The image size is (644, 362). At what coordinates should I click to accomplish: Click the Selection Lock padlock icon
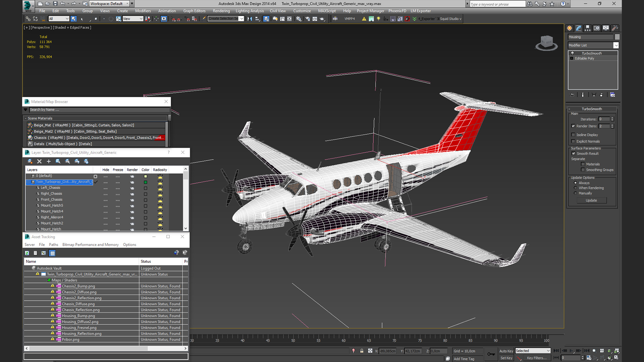pyautogui.click(x=362, y=351)
